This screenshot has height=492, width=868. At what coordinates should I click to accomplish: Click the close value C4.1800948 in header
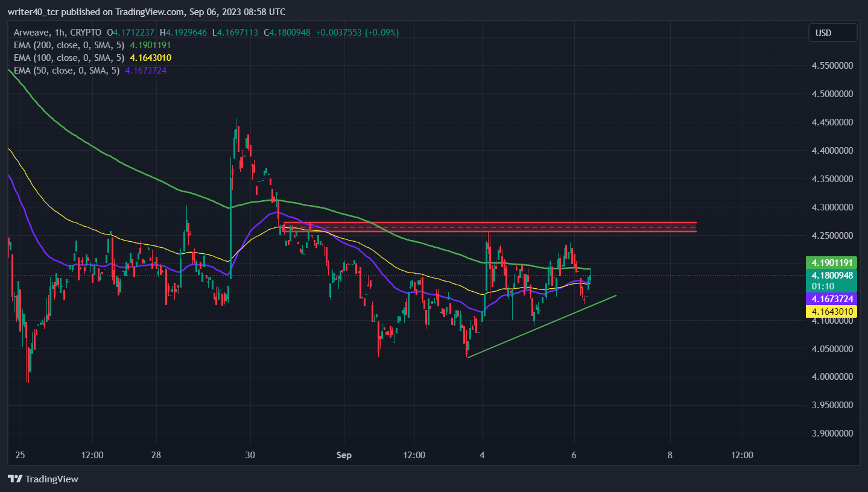point(287,32)
